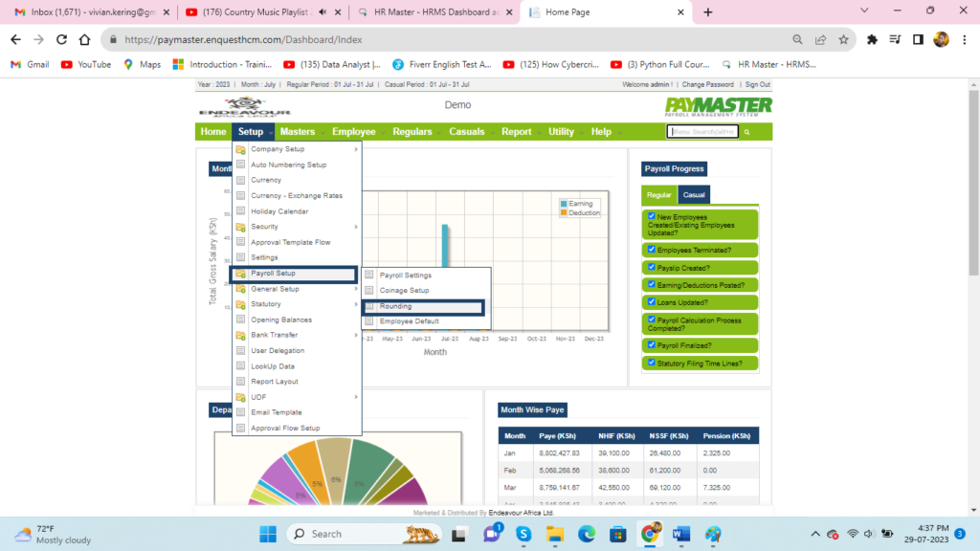Open the Gmail bookmark icon
The width and height of the screenshot is (980, 551).
tap(16, 65)
